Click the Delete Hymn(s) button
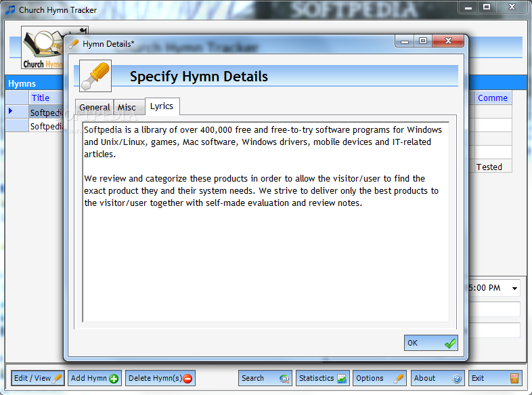This screenshot has width=532, height=395. tap(160, 378)
